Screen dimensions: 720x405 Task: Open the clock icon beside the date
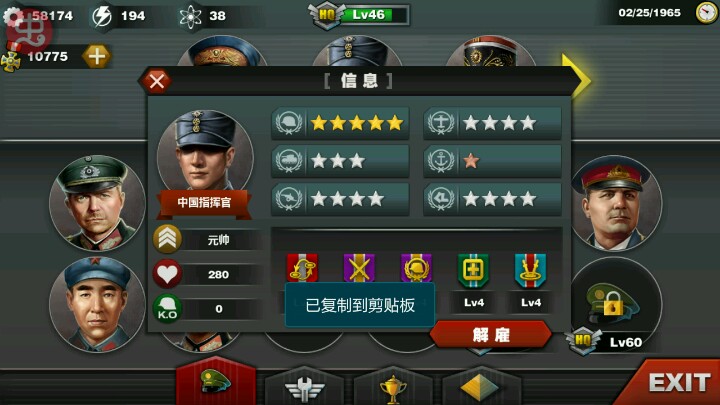[707, 13]
